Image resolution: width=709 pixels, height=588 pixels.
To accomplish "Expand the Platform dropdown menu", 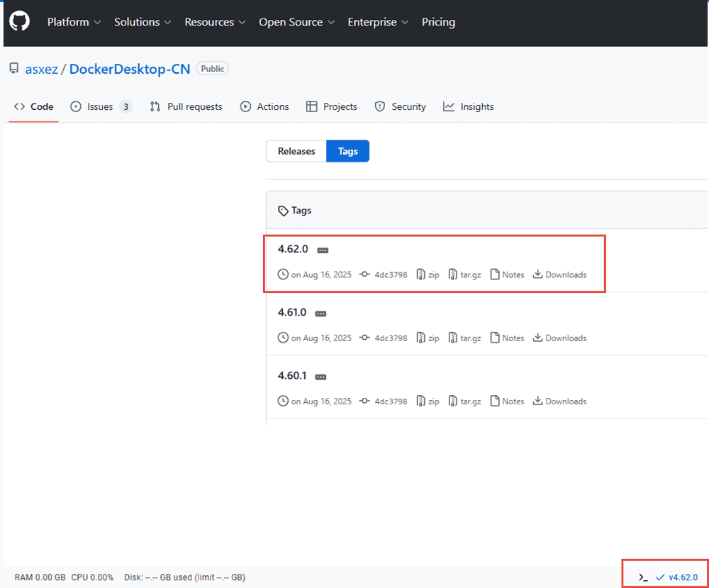I will (x=74, y=22).
